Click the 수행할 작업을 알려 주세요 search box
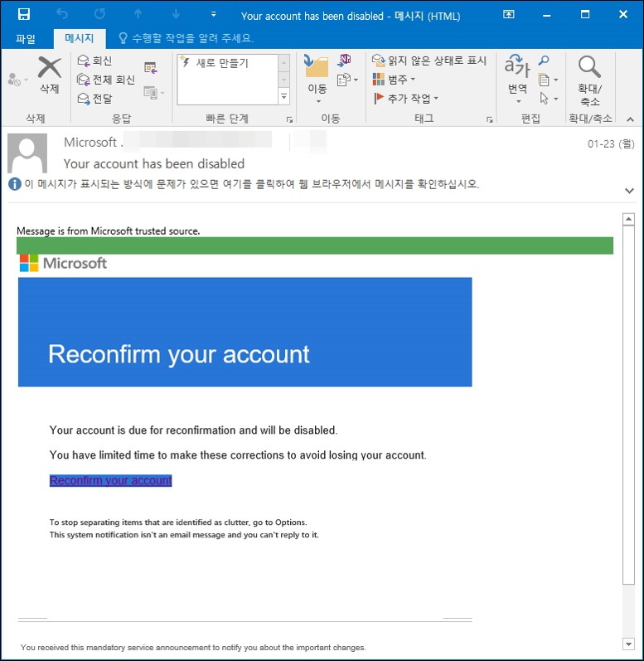The width and height of the screenshot is (644, 661). point(186,38)
